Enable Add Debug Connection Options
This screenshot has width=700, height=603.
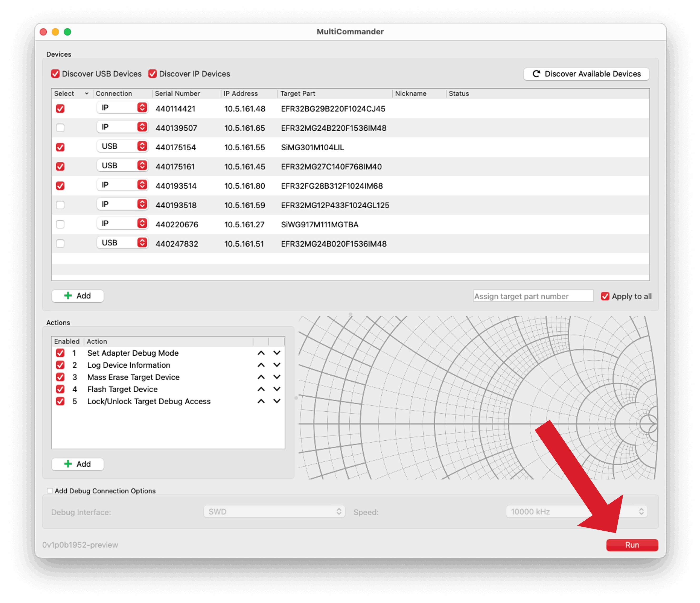[x=50, y=491]
